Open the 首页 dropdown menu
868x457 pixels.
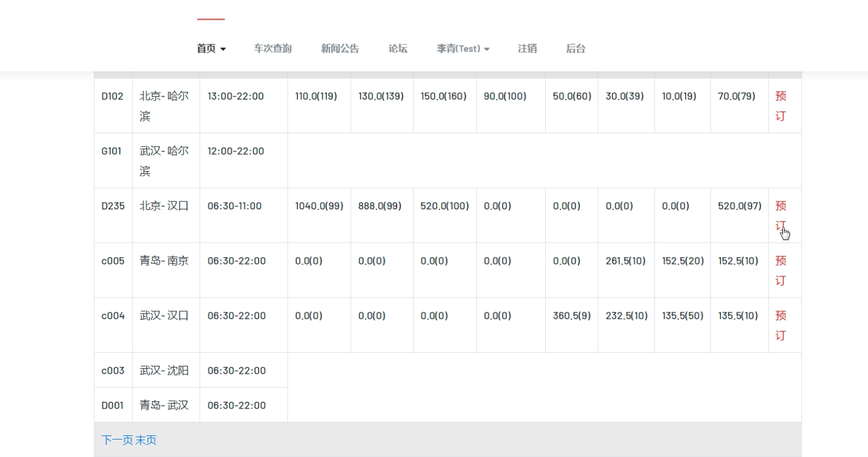[x=211, y=49]
